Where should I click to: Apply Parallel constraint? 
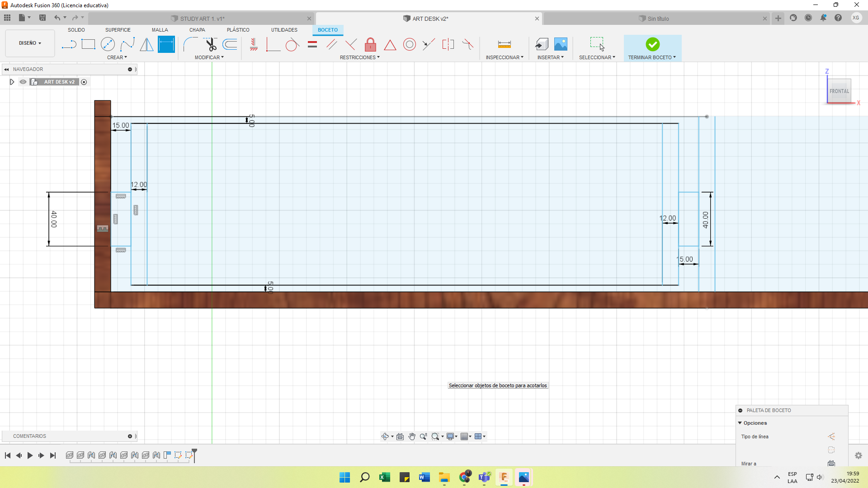pyautogui.click(x=332, y=44)
